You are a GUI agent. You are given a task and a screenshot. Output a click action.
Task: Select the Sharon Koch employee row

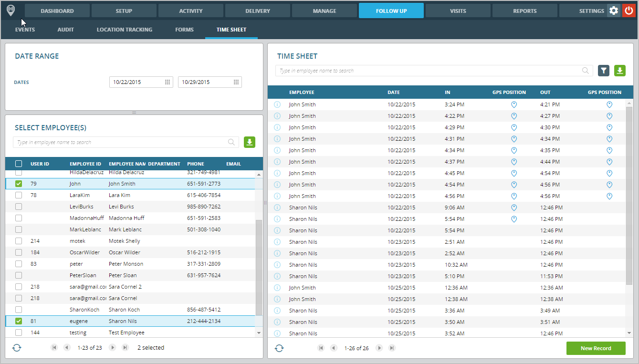coord(131,310)
